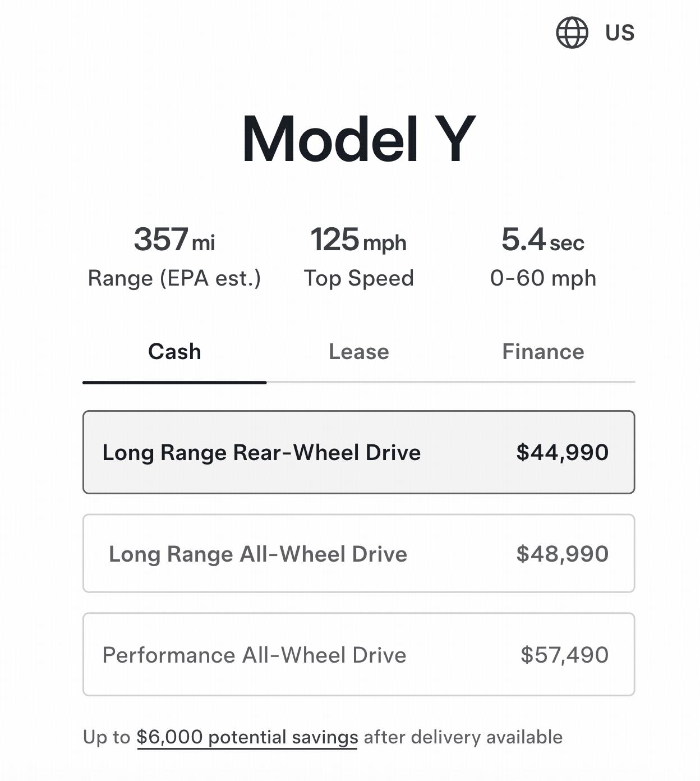Click the $57,490 price
Image resolution: width=700 pixels, height=781 pixels.
coord(564,655)
